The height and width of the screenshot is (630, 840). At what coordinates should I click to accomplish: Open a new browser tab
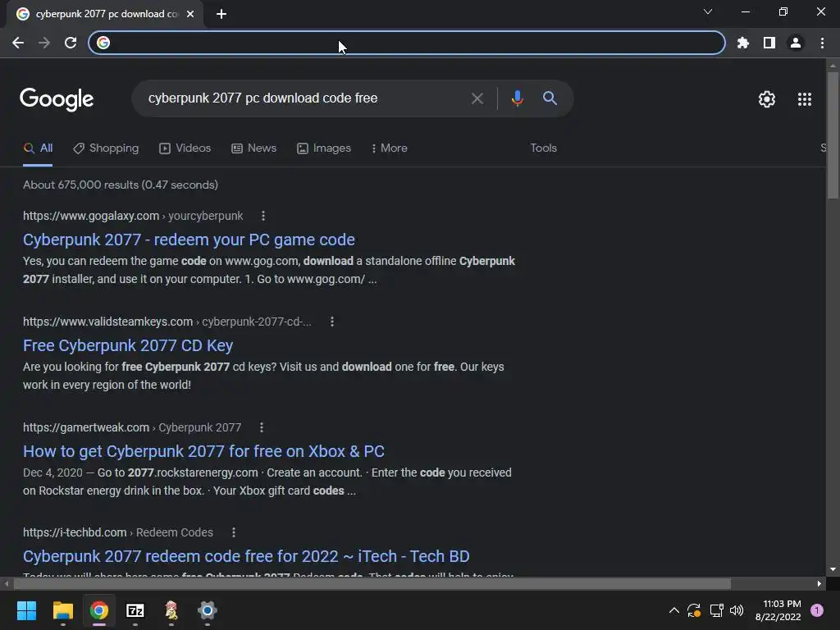[221, 14]
